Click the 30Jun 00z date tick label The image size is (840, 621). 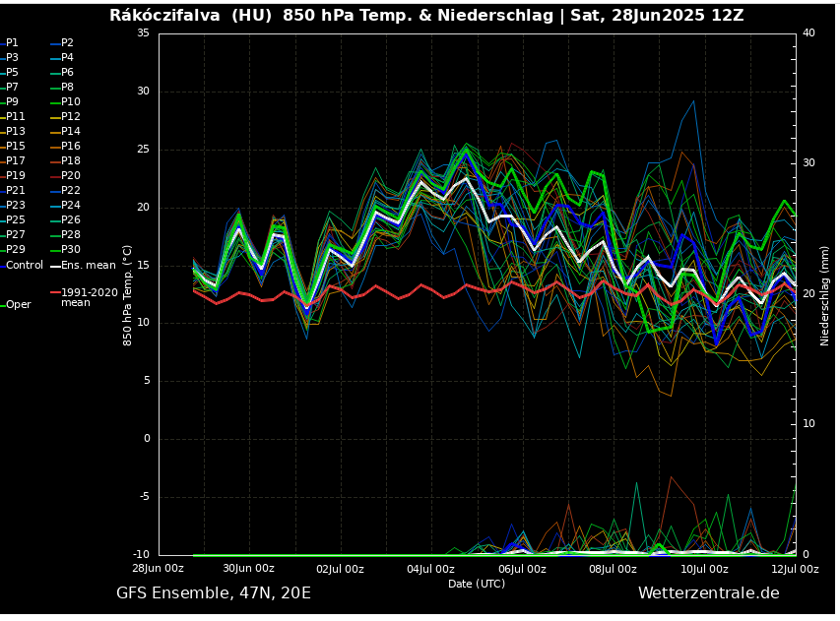[248, 569]
